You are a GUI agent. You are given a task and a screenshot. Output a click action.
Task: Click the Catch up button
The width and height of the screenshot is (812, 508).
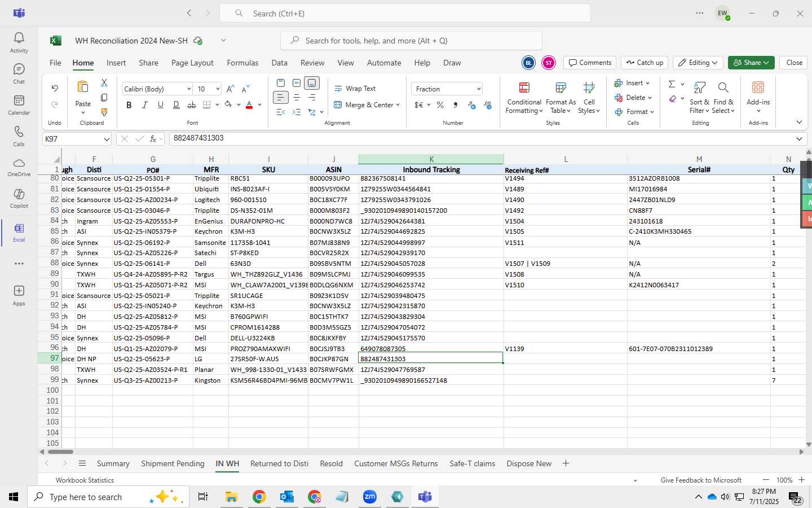645,63
